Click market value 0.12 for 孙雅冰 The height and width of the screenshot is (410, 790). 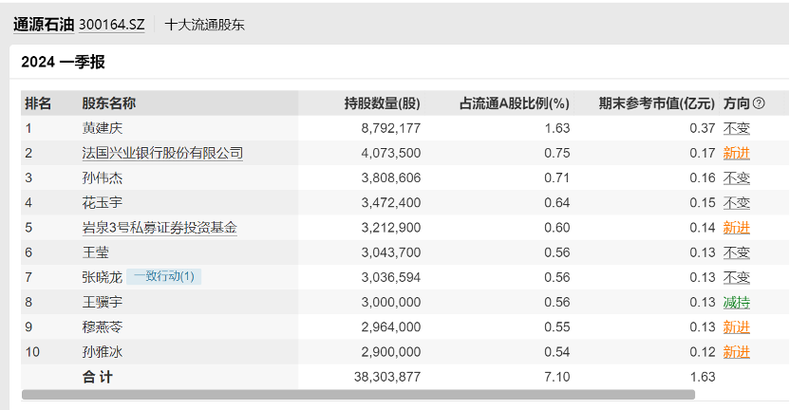702,352
